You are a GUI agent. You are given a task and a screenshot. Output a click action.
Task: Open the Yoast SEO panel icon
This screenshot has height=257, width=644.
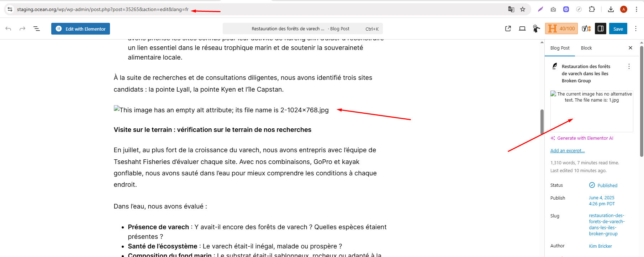click(586, 29)
